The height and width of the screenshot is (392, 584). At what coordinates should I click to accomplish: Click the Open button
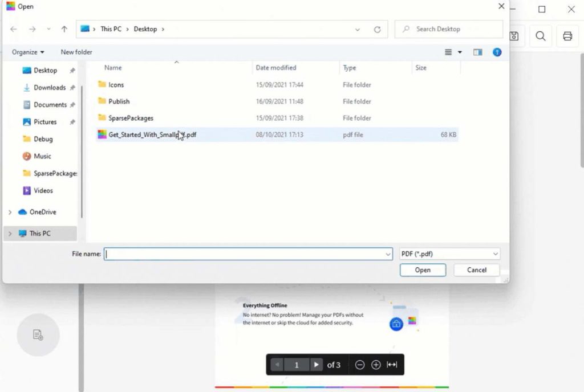[x=423, y=270]
